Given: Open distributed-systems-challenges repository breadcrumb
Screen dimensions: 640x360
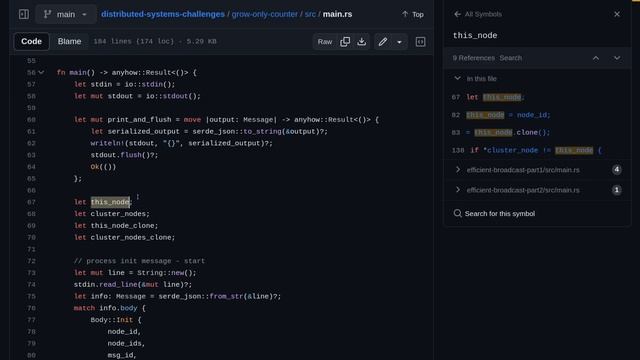Looking at the screenshot, I should tap(163, 14).
